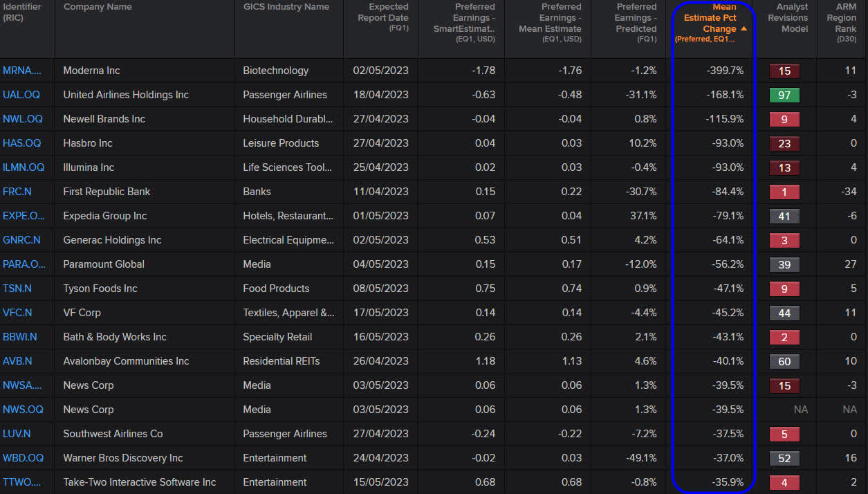Open the TTWO ticker link for Take-Two
Viewport: 868px width, 494px height.
21,482
